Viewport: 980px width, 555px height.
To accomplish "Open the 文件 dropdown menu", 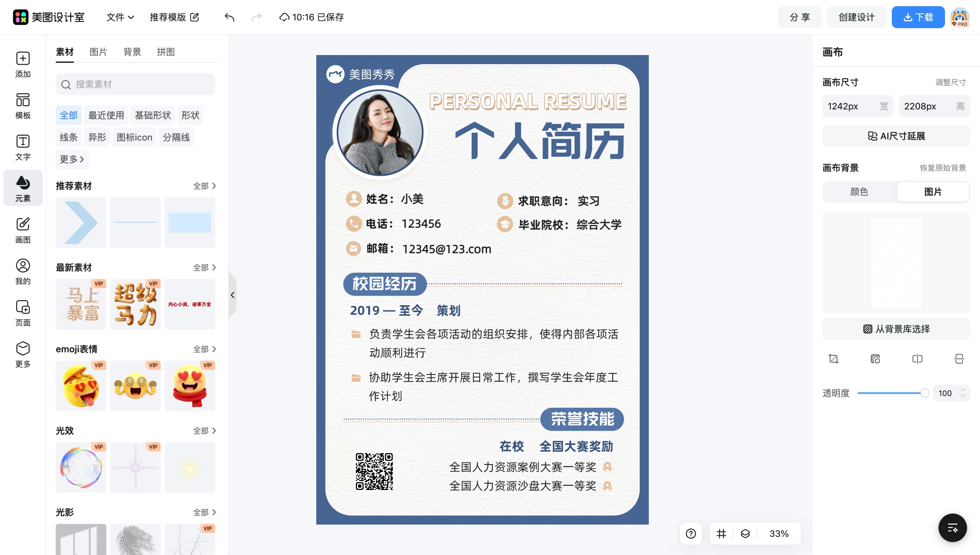I will pyautogui.click(x=120, y=17).
